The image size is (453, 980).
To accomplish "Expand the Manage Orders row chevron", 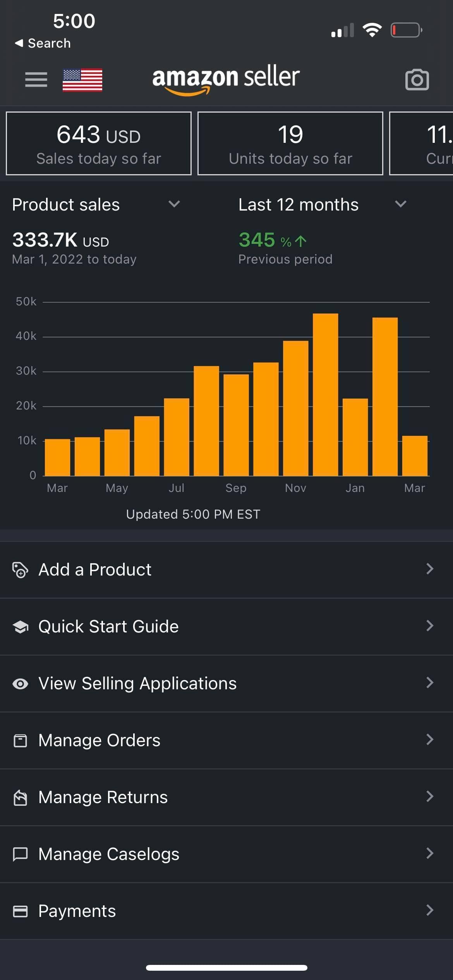I will click(429, 740).
